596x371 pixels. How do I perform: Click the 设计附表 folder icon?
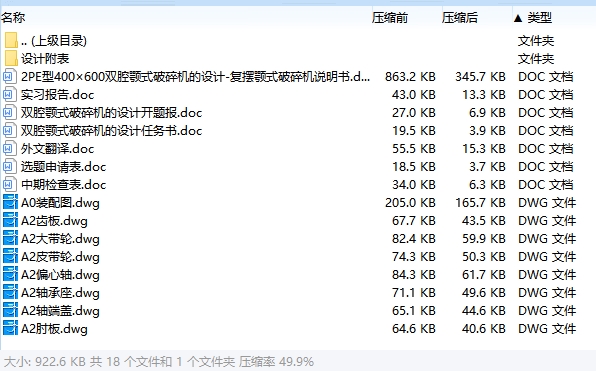(x=11, y=59)
